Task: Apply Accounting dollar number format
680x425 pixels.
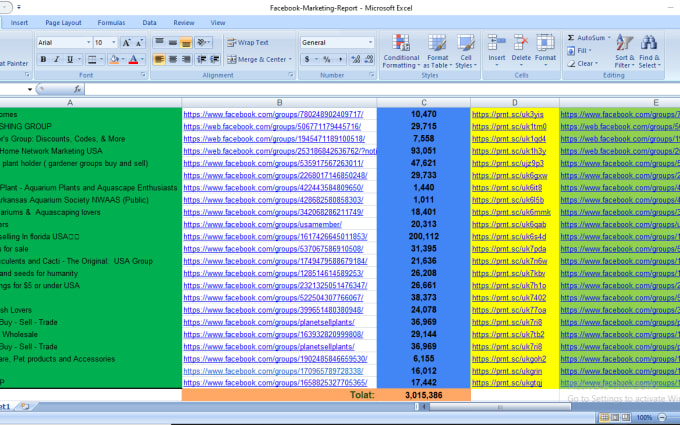Action: (x=307, y=59)
